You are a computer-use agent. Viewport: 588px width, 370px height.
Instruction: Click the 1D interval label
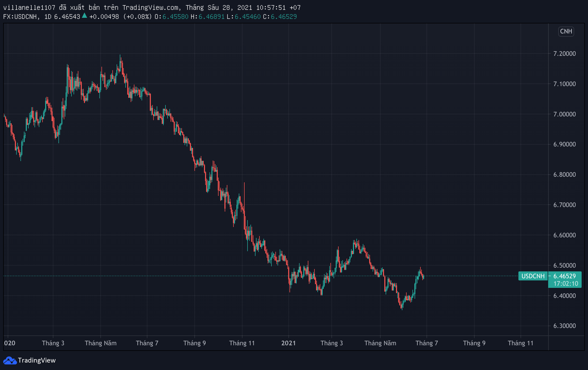click(x=48, y=17)
